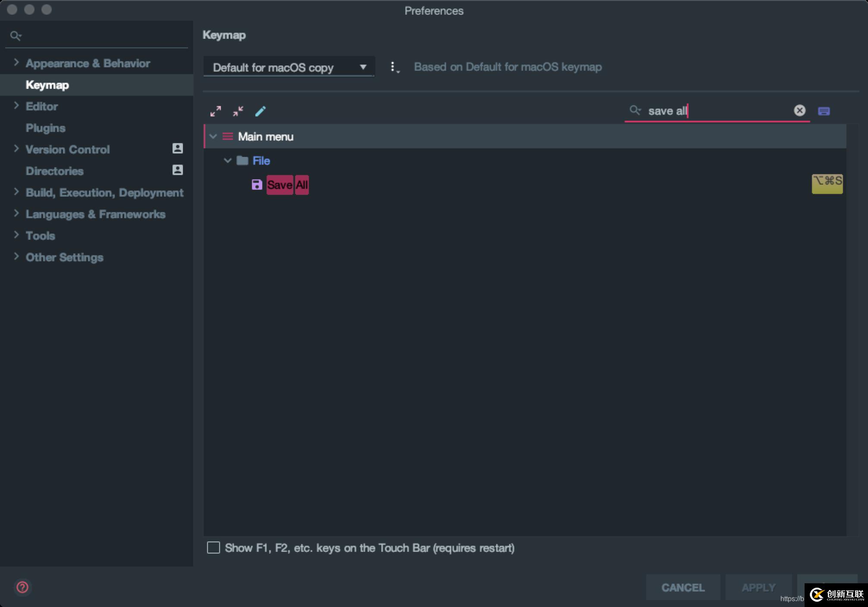Screen dimensions: 868x607
Task: Click the edit keymap pencil icon
Action: [x=260, y=111]
